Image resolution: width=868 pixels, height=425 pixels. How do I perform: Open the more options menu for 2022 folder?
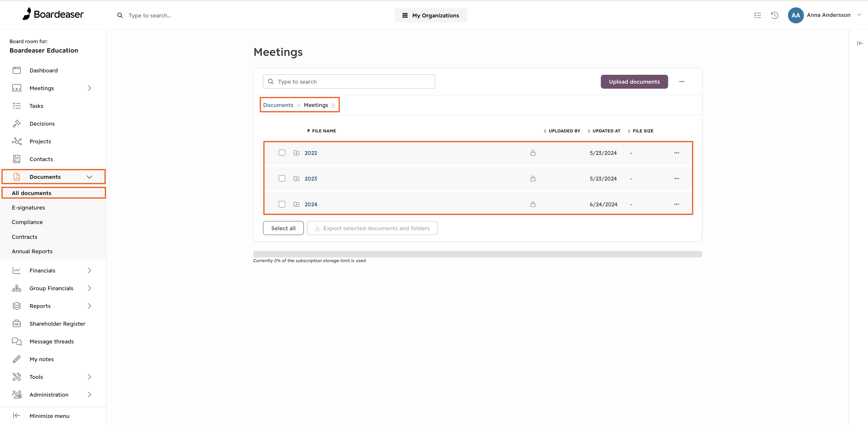pos(676,153)
